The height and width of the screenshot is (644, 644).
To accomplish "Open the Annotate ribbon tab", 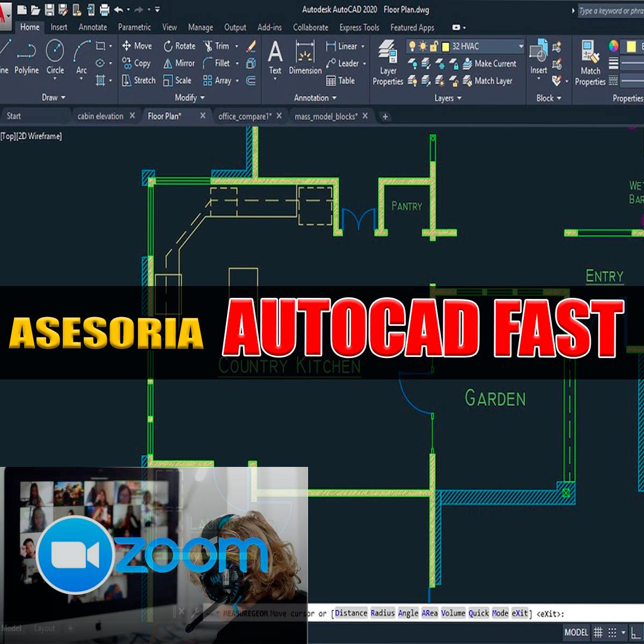I will click(93, 27).
